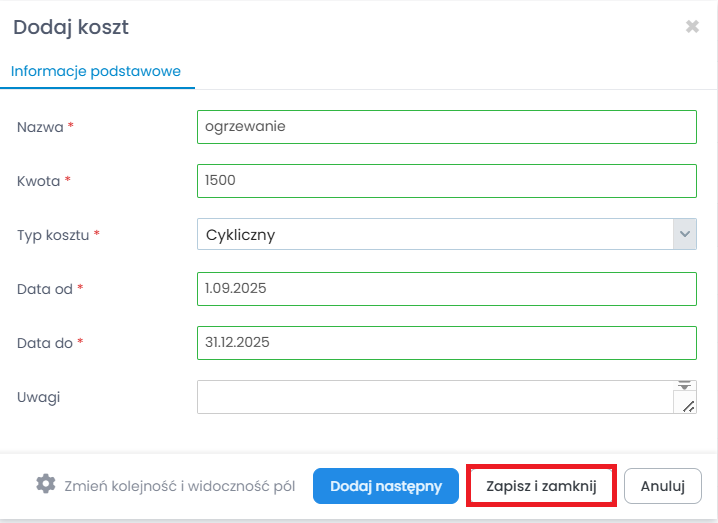Click the scroll arrow in Uwagi field
This screenshot has width=718, height=523.
pyautogui.click(x=685, y=385)
